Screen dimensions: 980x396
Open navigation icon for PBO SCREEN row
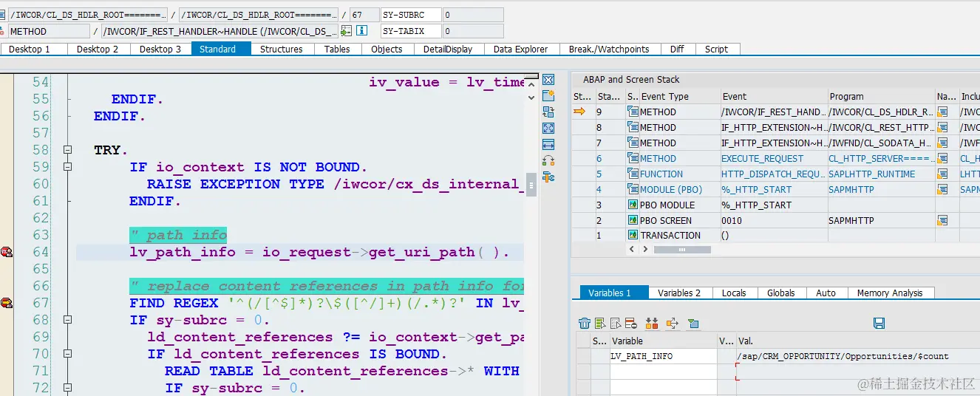tap(942, 220)
